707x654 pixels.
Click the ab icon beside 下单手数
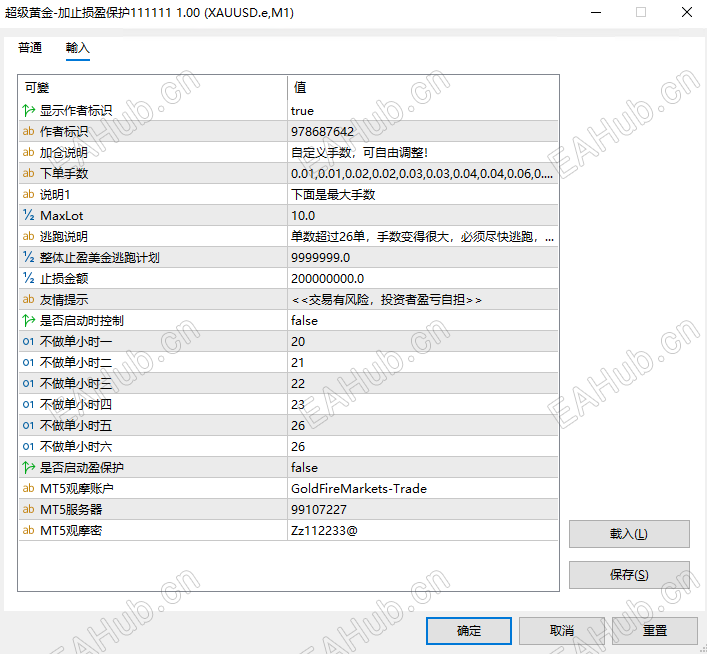pos(28,173)
